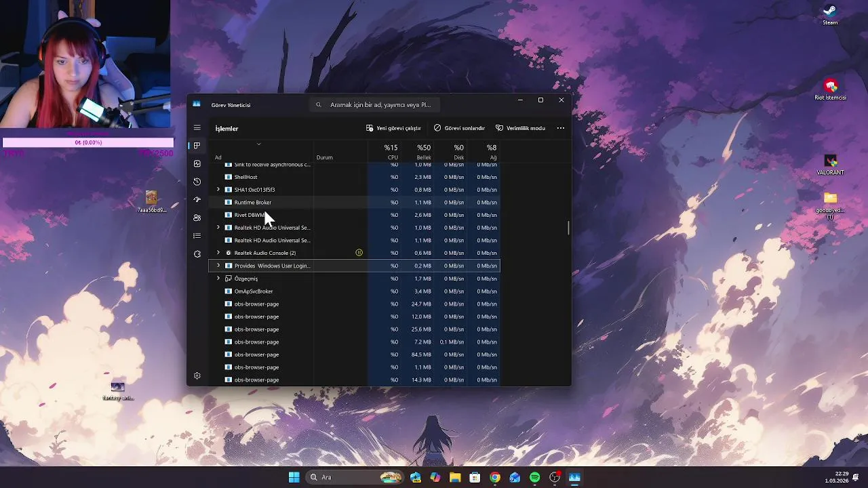Open Services page in Task Manager sidebar

pyautogui.click(x=197, y=253)
